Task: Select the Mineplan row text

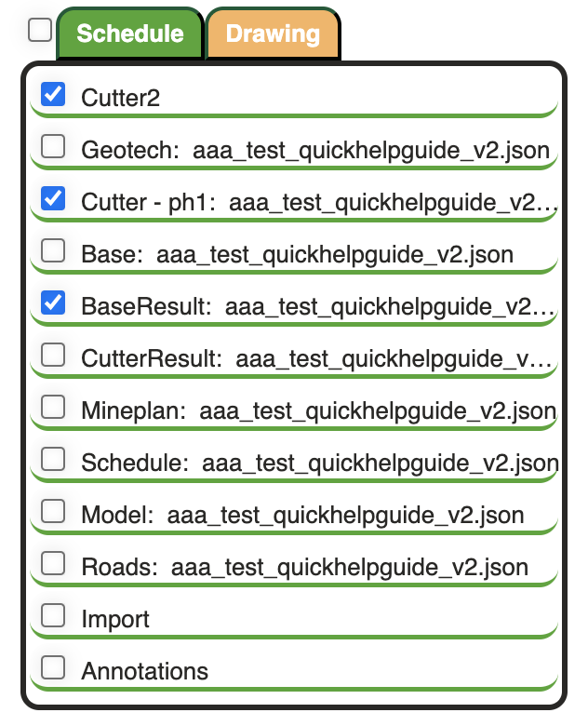Action: (x=318, y=410)
